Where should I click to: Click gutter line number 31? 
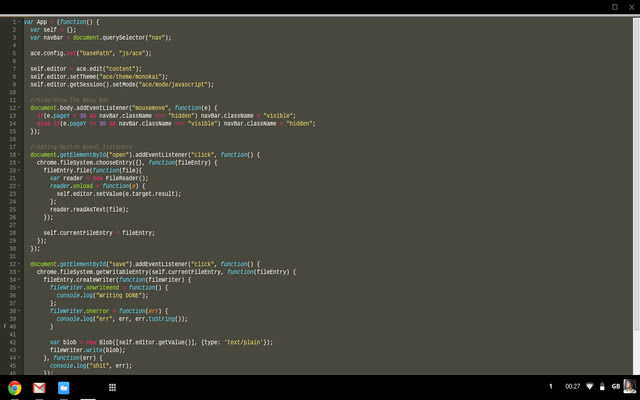(x=13, y=256)
